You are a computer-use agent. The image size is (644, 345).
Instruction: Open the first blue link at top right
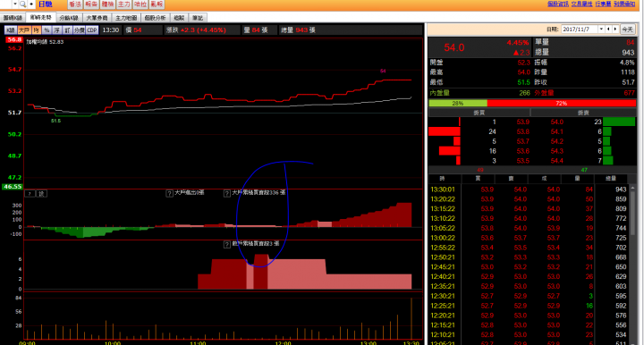(x=558, y=4)
